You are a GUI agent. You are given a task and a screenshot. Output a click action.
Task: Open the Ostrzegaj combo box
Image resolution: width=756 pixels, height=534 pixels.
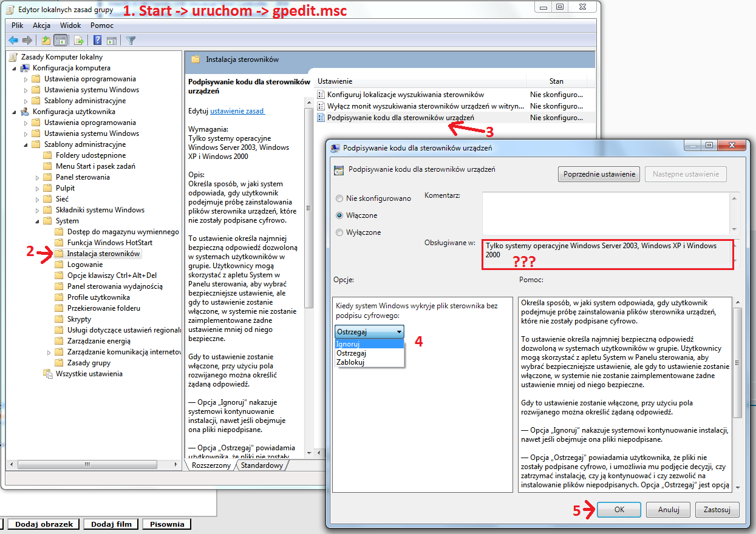point(369,332)
